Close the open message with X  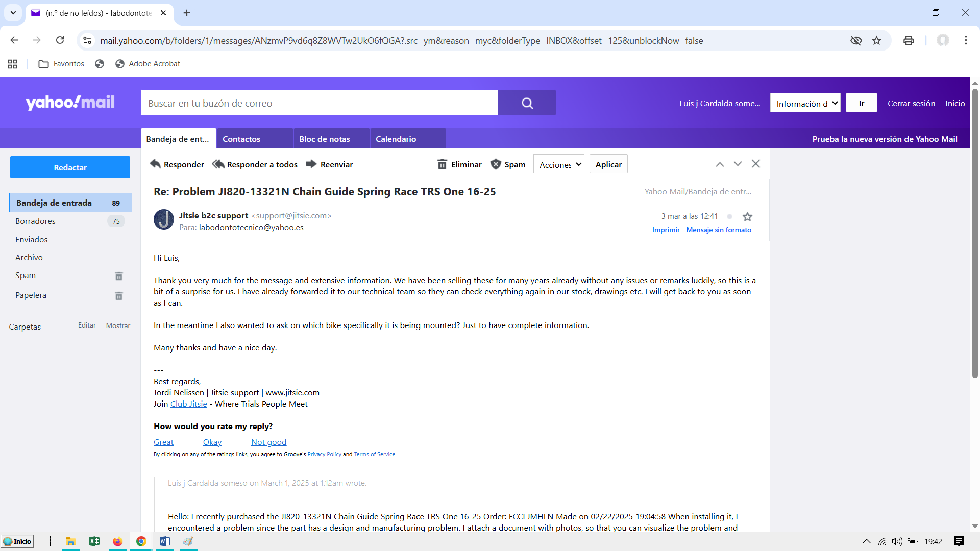coord(756,163)
